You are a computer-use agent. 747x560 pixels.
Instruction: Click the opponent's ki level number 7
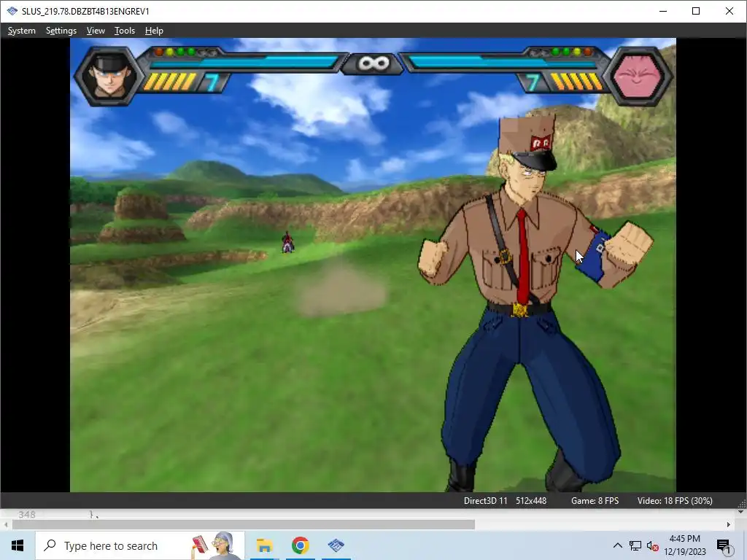pos(533,82)
